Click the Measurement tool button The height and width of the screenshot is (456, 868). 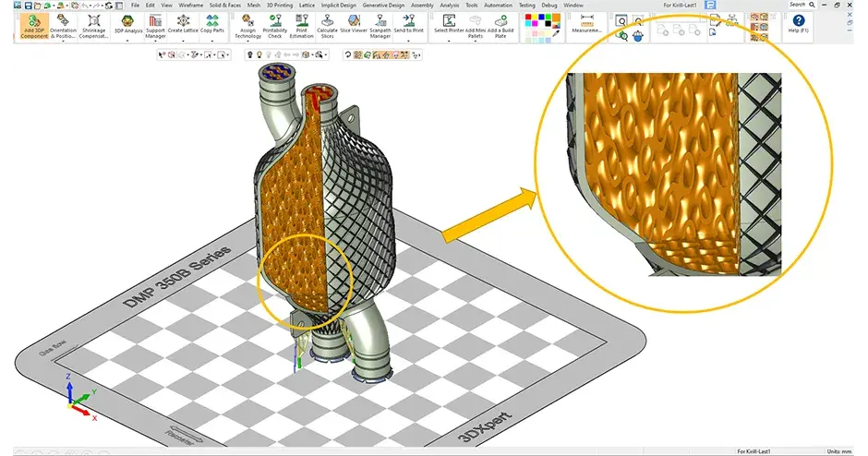point(587,25)
